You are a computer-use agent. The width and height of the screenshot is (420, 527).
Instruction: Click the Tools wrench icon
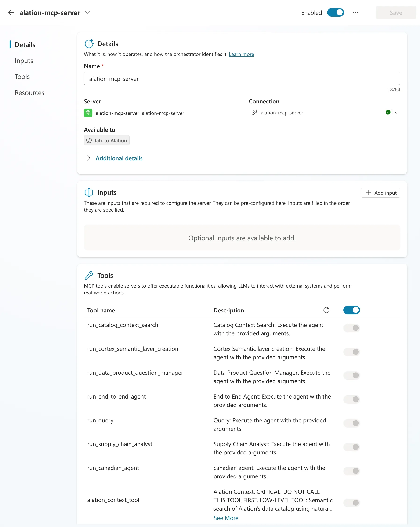click(x=89, y=275)
